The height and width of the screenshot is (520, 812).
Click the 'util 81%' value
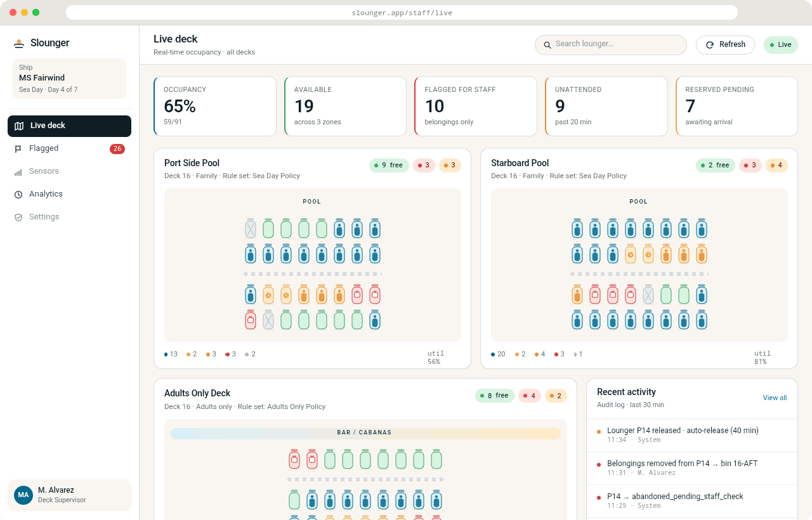point(763,358)
